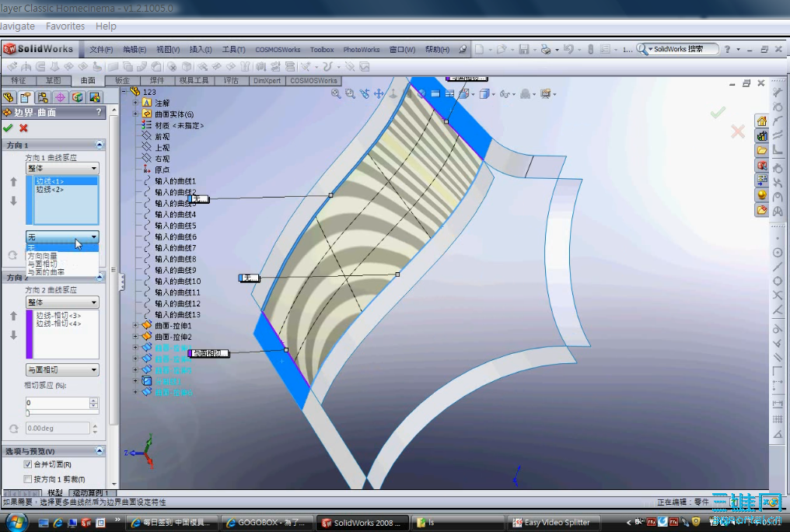Image resolution: width=790 pixels, height=532 pixels.
Task: Select 边线-相切<4> in direction 2 list
Action: pos(58,324)
